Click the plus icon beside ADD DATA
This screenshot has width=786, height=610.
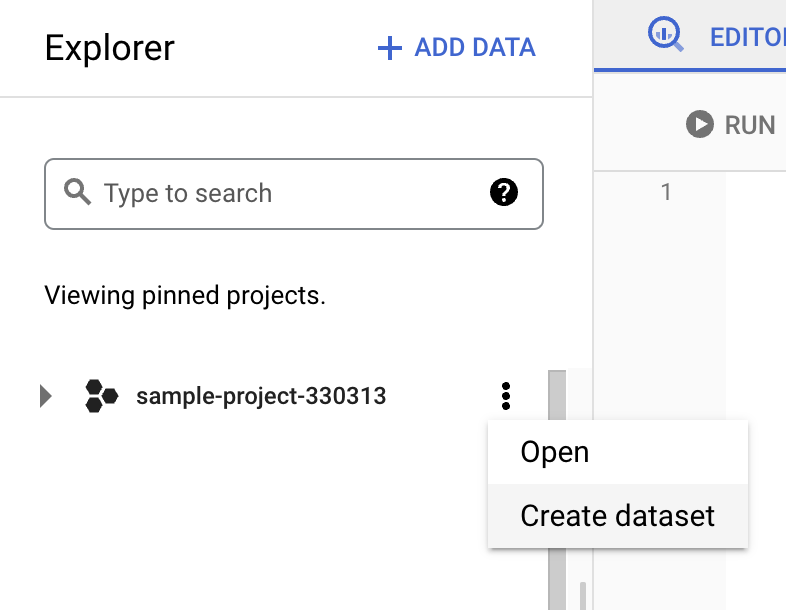pyautogui.click(x=389, y=47)
